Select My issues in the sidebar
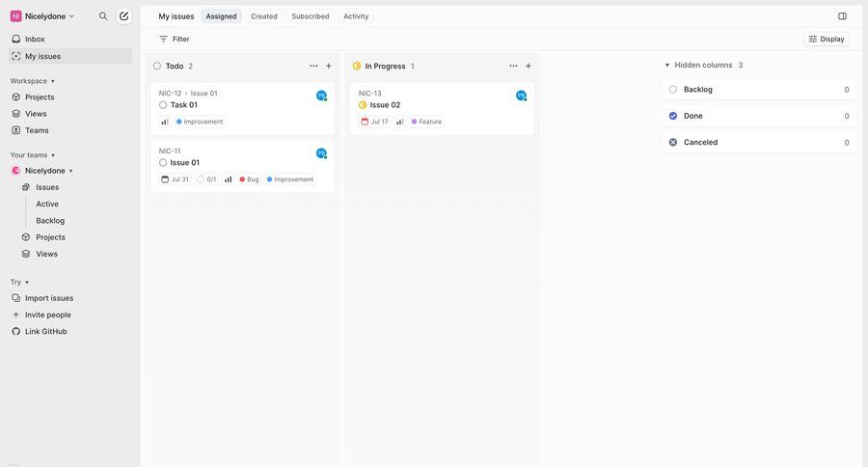Image resolution: width=868 pixels, height=467 pixels. click(x=70, y=56)
